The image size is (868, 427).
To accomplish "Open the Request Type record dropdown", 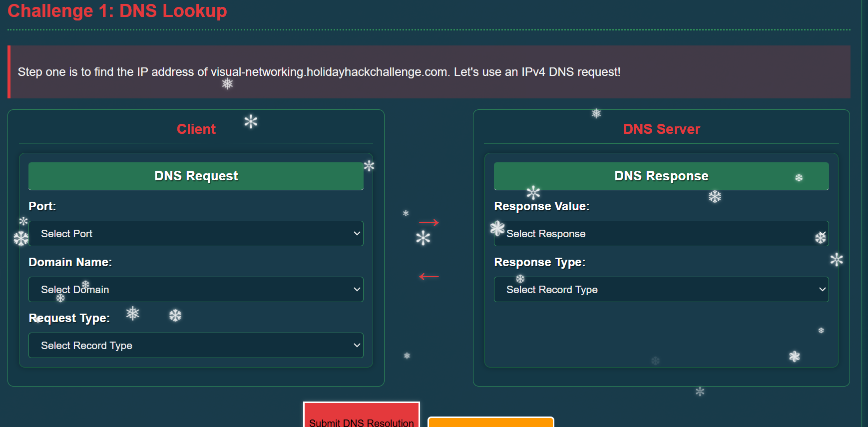I will click(x=196, y=345).
